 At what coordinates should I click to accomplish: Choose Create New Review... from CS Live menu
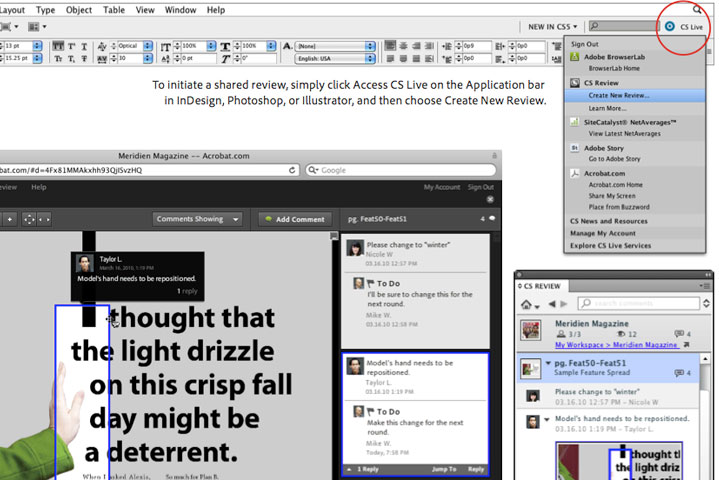(x=635, y=95)
